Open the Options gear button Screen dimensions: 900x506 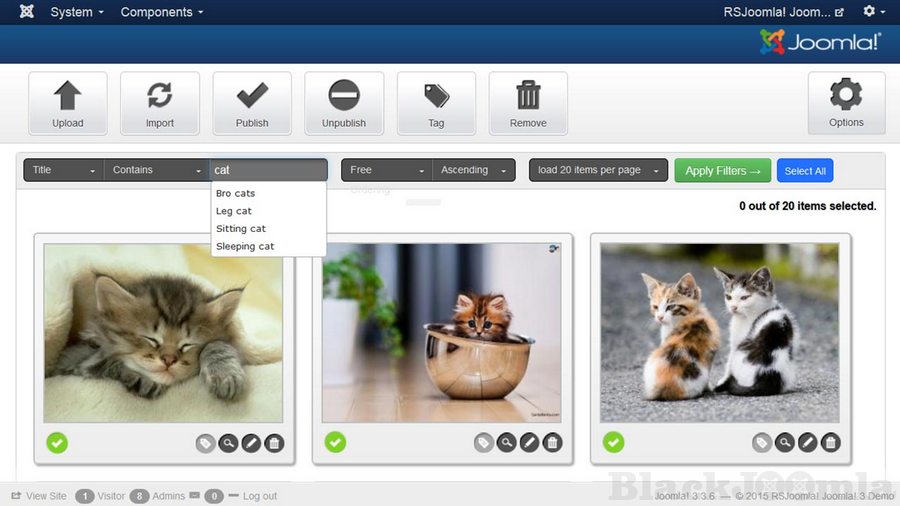pyautogui.click(x=846, y=103)
